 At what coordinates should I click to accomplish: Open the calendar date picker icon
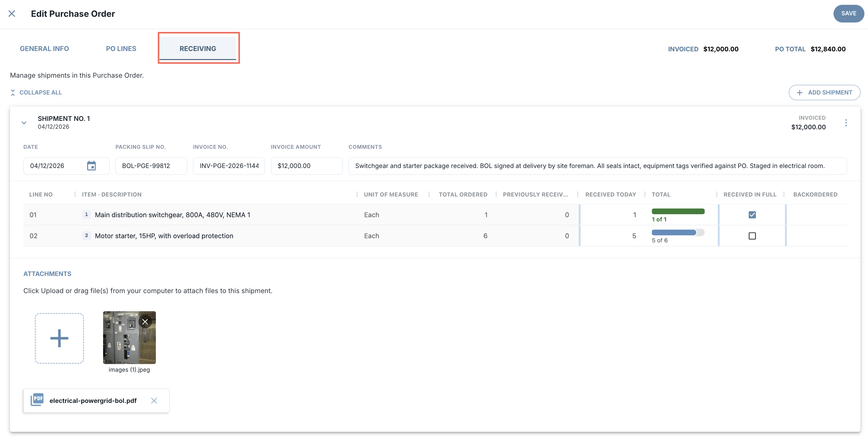coord(91,166)
